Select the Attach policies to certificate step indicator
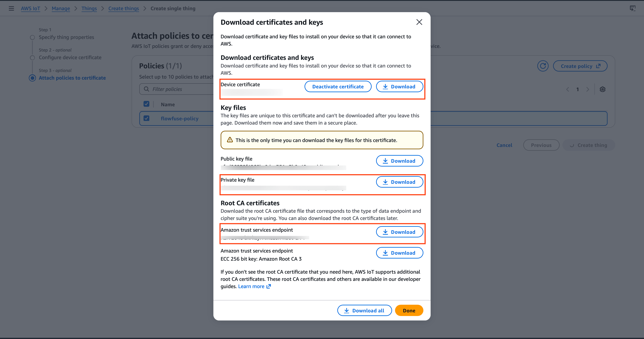644x339 pixels. (33, 78)
